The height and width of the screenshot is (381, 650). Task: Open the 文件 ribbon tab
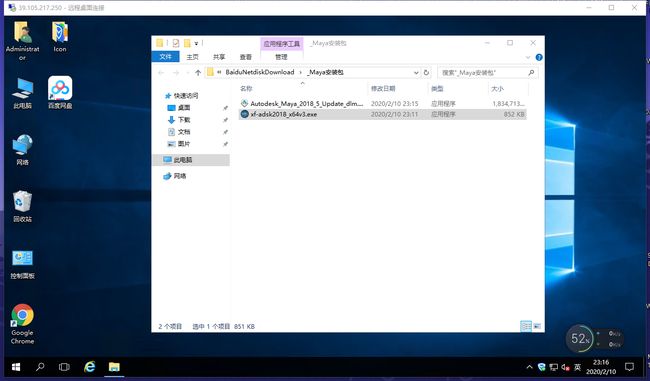pyautogui.click(x=165, y=57)
